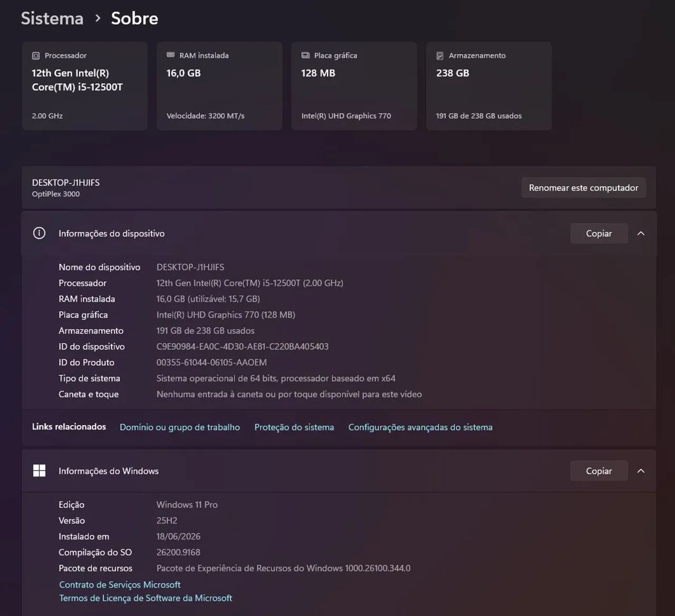675x616 pixels.
Task: Click the processor value ending in (2.00 GHz)
Action: click(x=250, y=283)
